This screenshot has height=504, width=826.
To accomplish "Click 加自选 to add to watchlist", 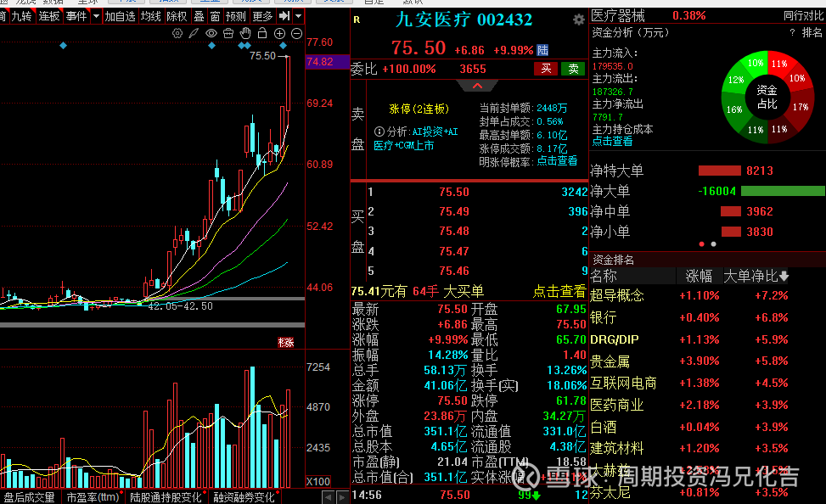I will pyautogui.click(x=120, y=16).
